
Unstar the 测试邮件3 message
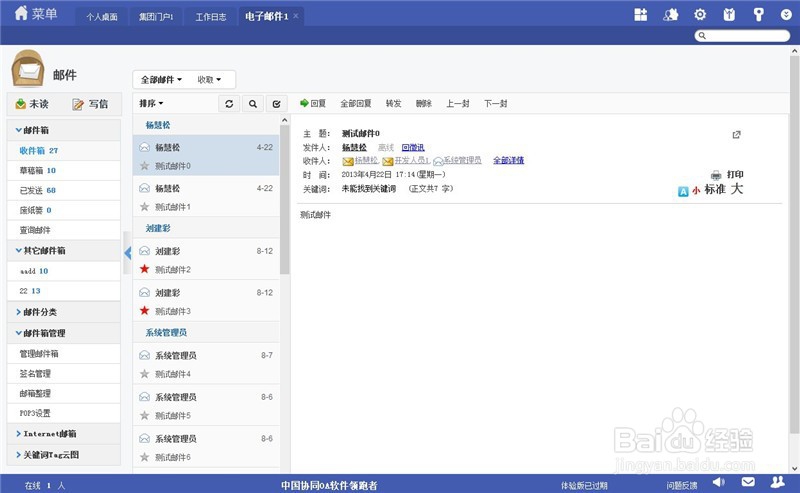(144, 310)
